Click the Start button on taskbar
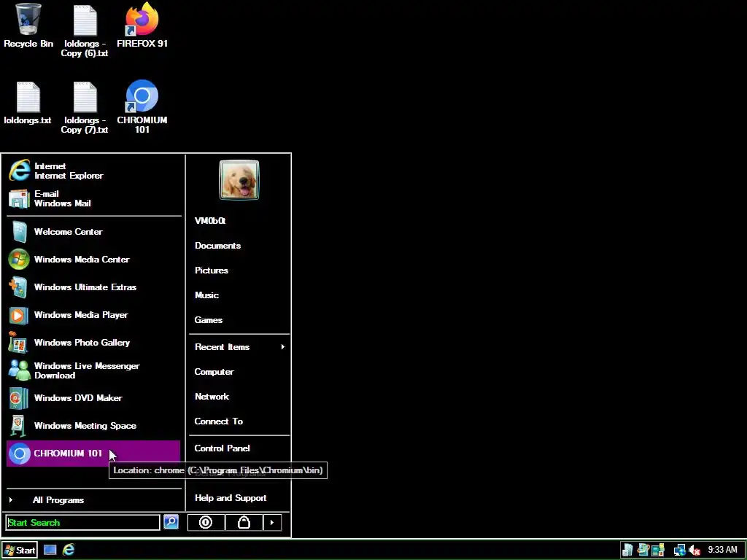747x560 pixels. pyautogui.click(x=20, y=550)
